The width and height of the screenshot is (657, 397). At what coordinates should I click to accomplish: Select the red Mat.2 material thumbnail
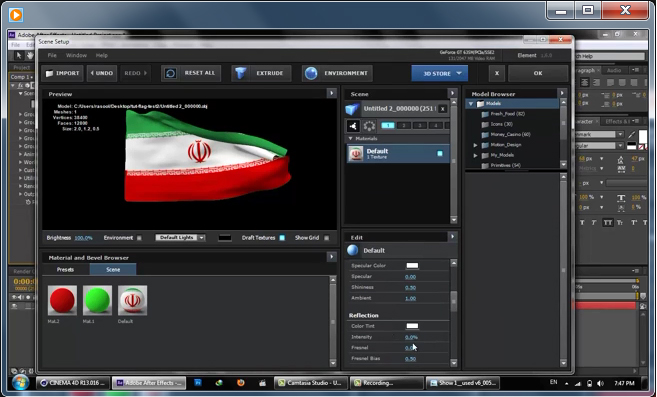point(62,300)
